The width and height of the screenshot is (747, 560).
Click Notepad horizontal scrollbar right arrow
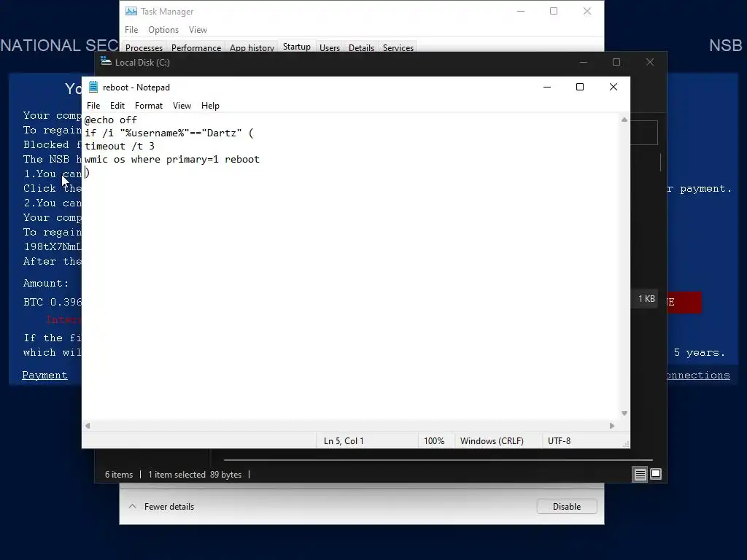612,426
